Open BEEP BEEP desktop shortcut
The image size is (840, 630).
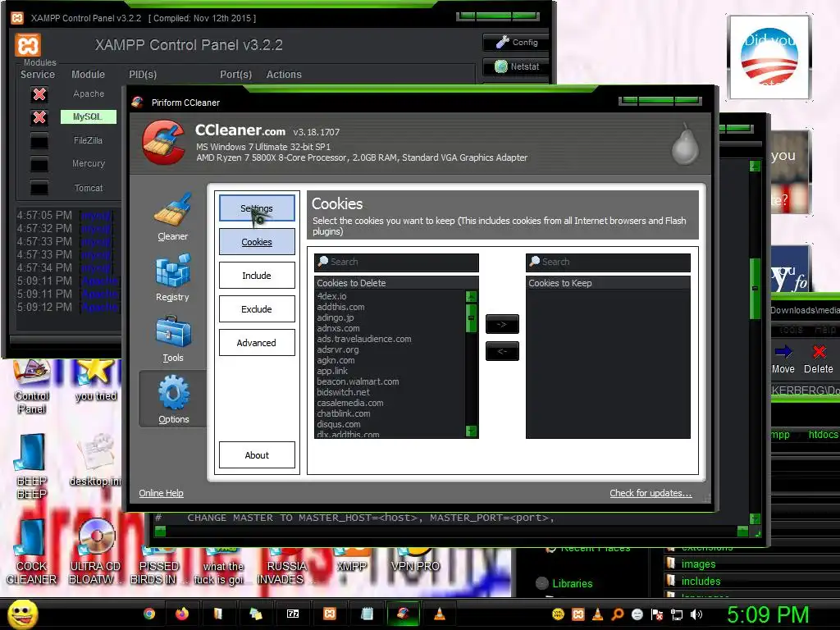point(31,467)
